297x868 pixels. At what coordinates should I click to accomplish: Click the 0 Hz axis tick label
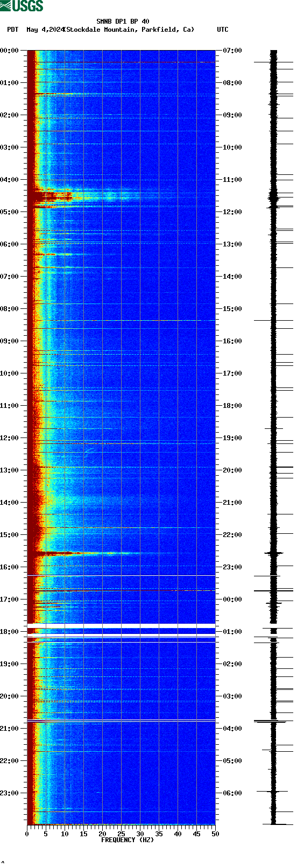click(27, 834)
